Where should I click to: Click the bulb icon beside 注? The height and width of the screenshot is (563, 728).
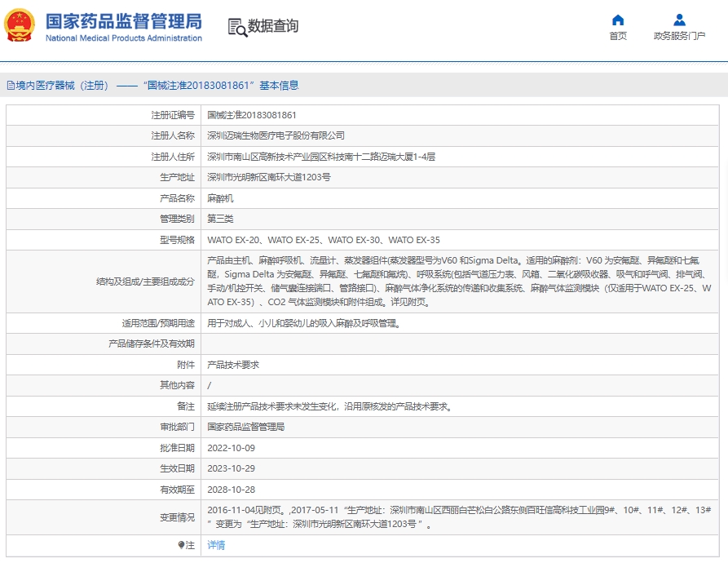coord(182,545)
